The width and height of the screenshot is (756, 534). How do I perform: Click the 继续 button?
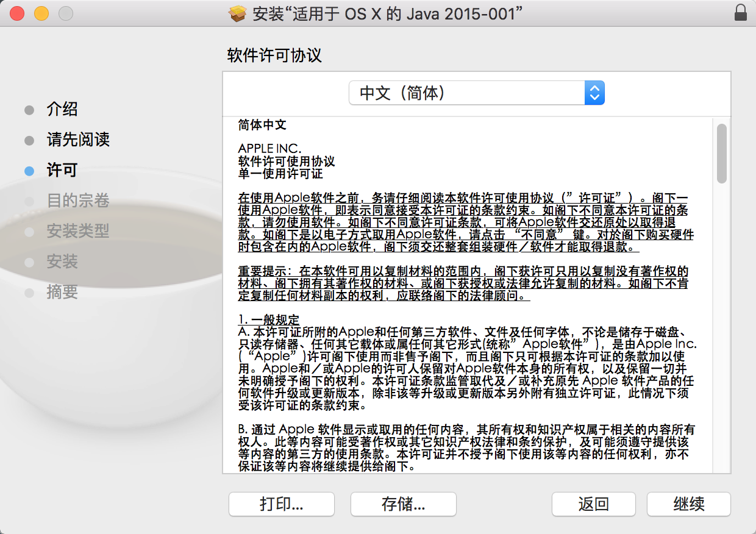pos(689,504)
